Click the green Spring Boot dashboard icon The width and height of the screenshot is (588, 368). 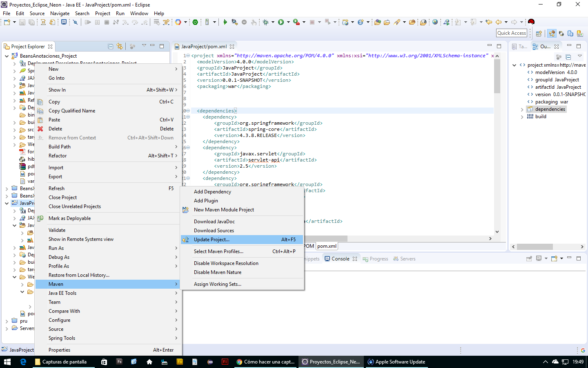click(195, 22)
